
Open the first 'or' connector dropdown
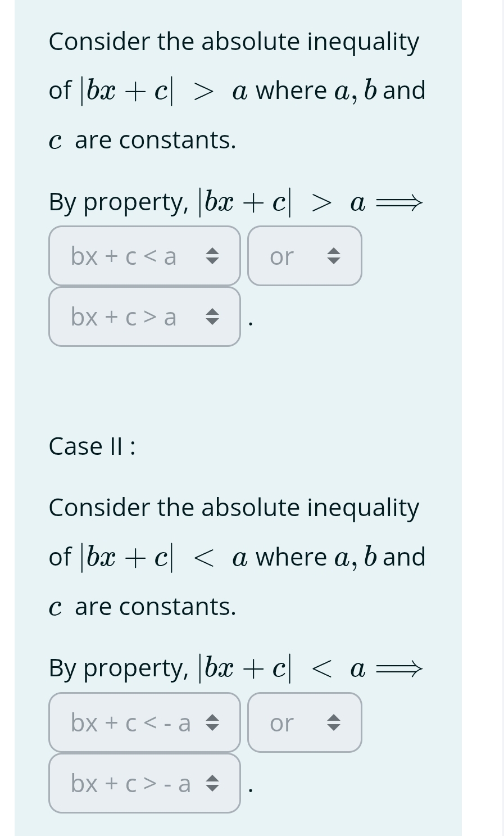click(x=305, y=256)
